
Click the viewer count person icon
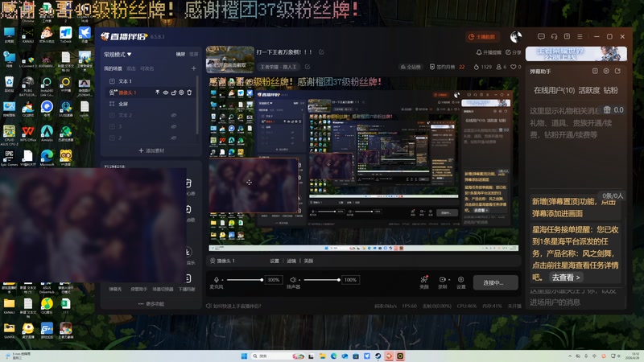tap(502, 67)
